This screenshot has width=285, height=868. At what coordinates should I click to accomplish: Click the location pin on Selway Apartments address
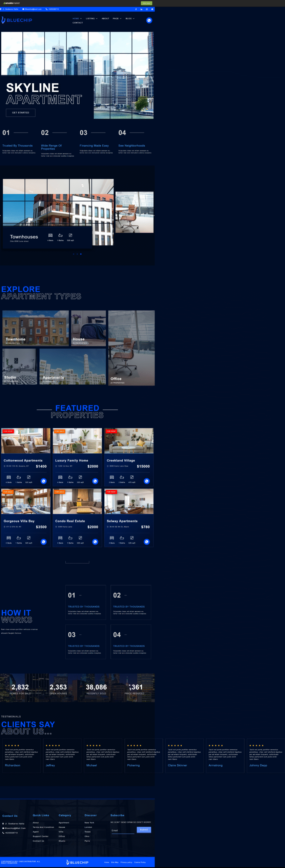pos(108,527)
